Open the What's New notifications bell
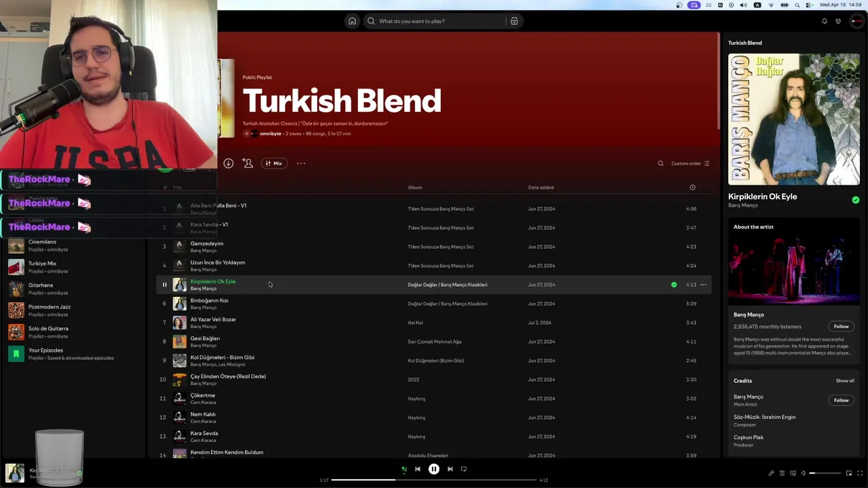868x488 pixels. click(x=825, y=21)
